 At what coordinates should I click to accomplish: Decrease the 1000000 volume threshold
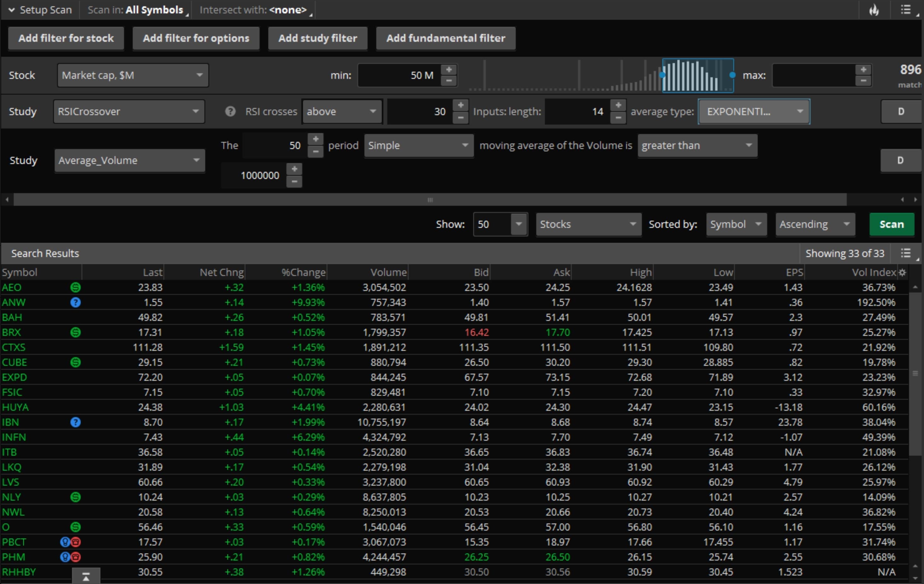coord(294,182)
